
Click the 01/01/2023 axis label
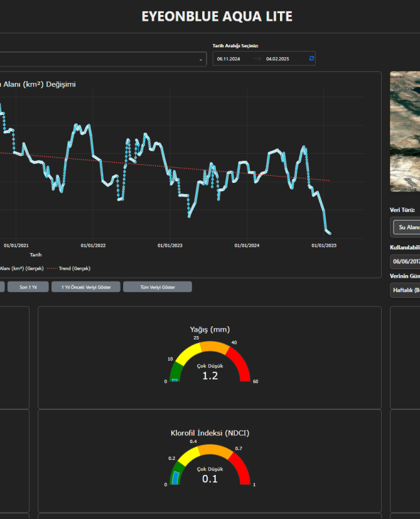[x=170, y=246]
